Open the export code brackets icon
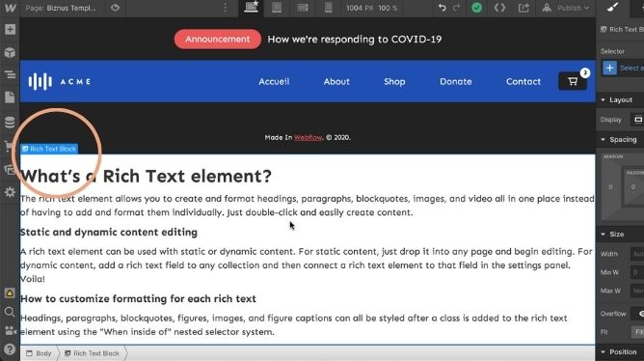This screenshot has height=361, width=644. click(x=499, y=8)
